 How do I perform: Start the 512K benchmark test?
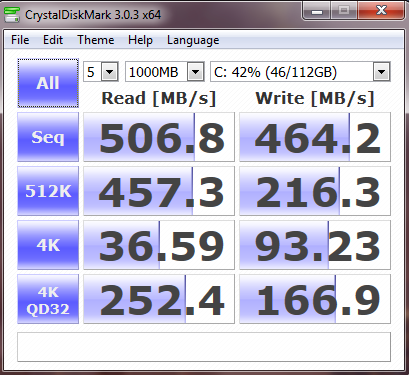(x=48, y=191)
